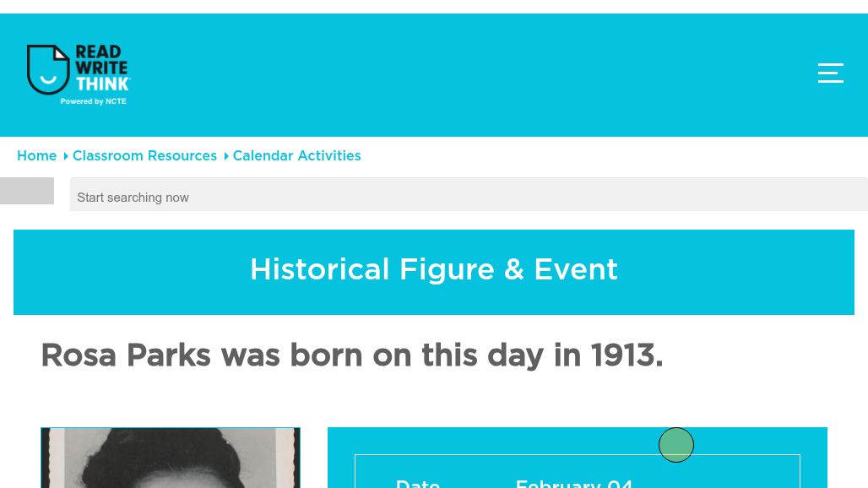
Task: Open the Classroom Resources breadcrumb
Action: (144, 156)
